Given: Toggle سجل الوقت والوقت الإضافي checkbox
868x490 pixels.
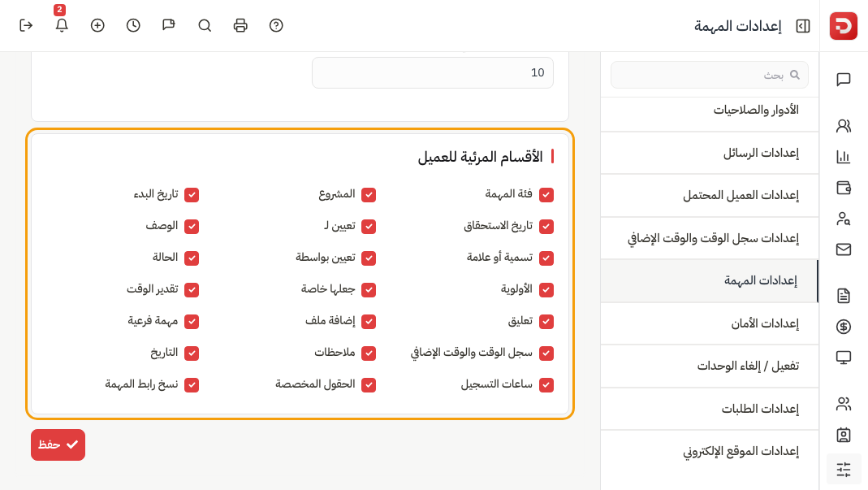Looking at the screenshot, I should [546, 353].
